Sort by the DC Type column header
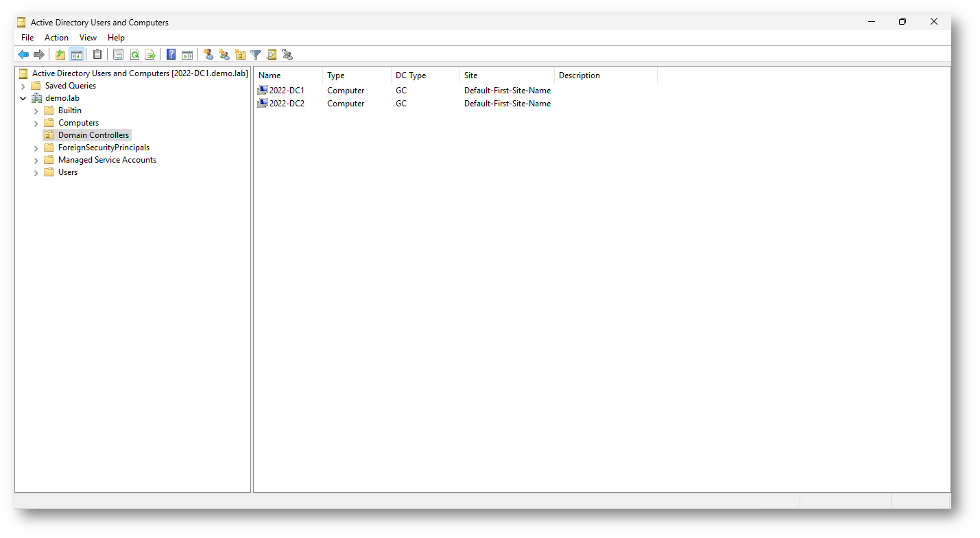This screenshot has width=980, height=538. pos(425,75)
